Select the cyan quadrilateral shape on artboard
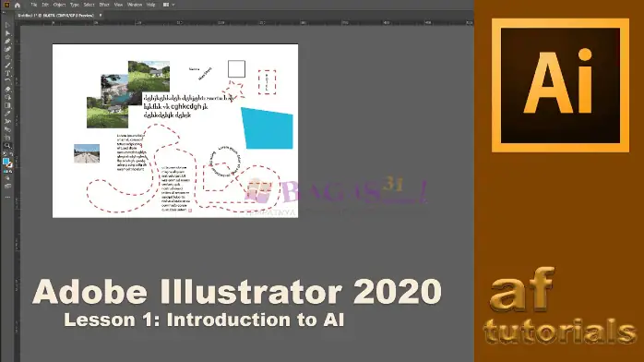Image resolution: width=644 pixels, height=362 pixels. click(268, 128)
